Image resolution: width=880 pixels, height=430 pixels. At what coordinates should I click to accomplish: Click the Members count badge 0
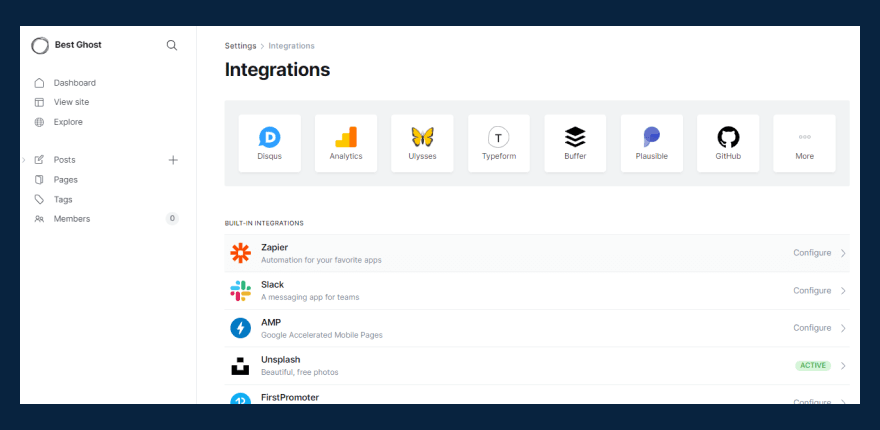tap(172, 218)
